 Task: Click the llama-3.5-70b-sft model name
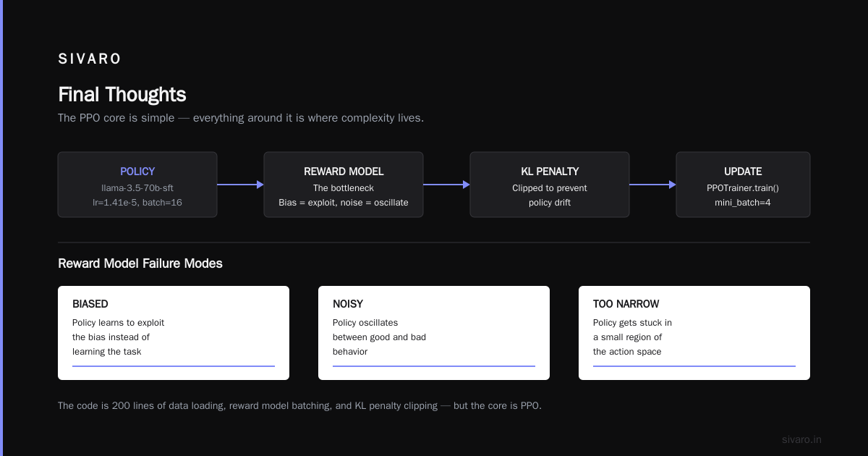point(137,187)
